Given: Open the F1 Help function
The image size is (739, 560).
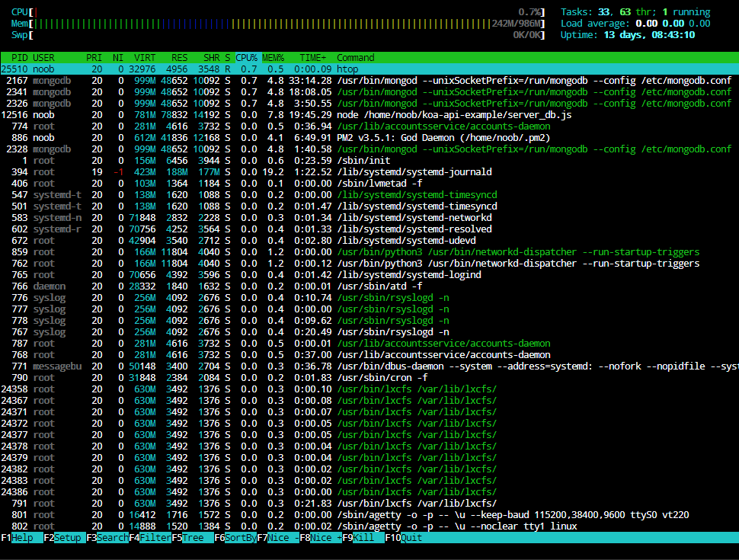Looking at the screenshot, I should 21,537.
